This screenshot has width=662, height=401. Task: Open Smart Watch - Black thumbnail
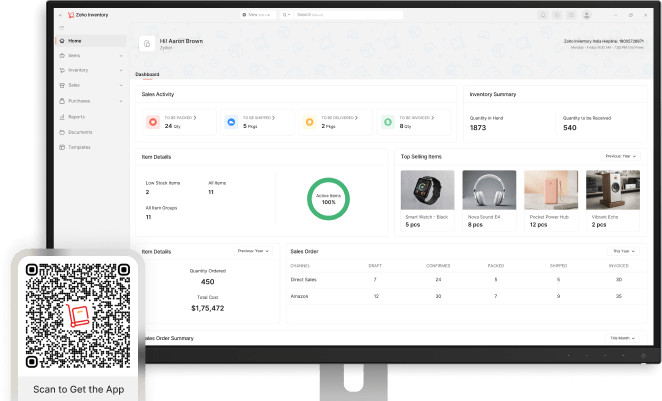tap(427, 190)
